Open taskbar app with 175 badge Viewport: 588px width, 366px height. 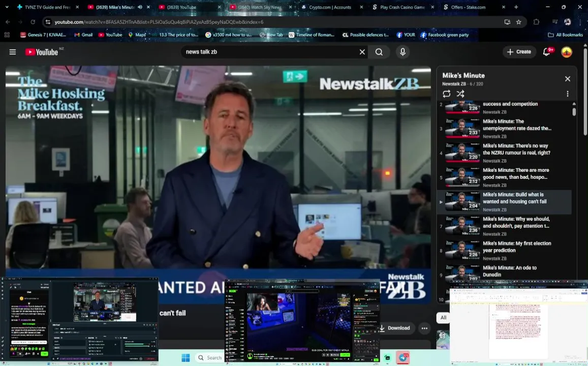pyautogui.click(x=403, y=357)
